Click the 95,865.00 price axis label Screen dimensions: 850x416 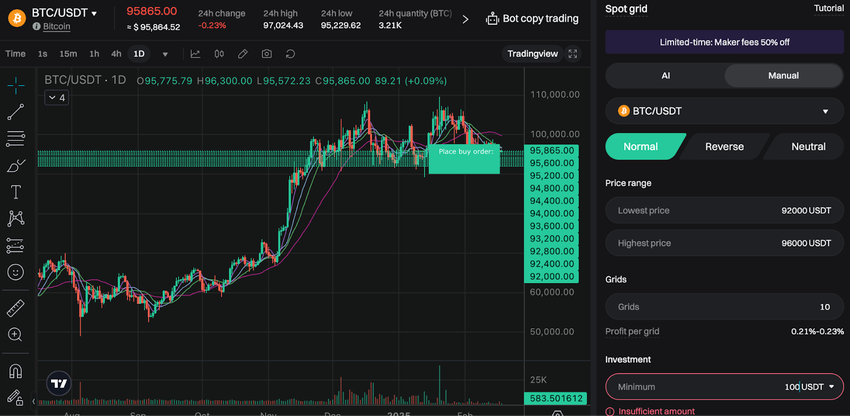[551, 151]
